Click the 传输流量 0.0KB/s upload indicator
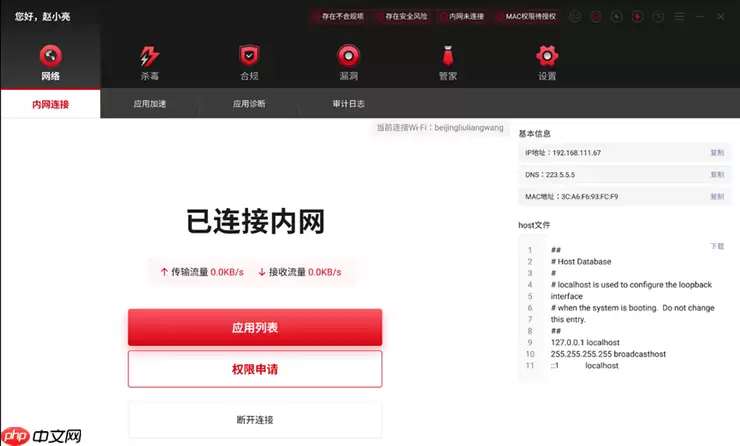The height and width of the screenshot is (446, 740). pyautogui.click(x=202, y=272)
